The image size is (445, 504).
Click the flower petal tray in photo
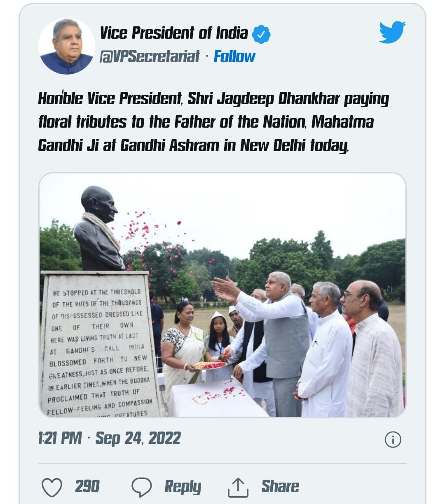point(210,365)
